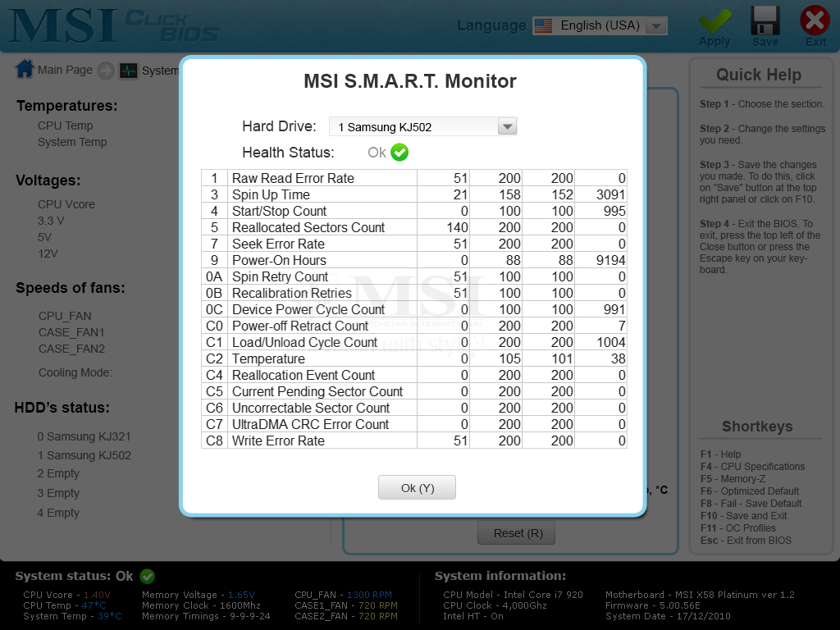Click F6 - Optimized Default shortkey
Viewport: 840px width, 630px height.
pyautogui.click(x=750, y=491)
